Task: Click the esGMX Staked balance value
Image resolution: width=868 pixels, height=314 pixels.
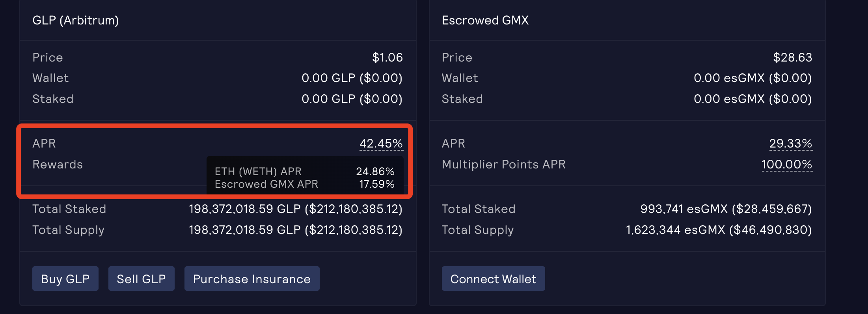Action: pos(753,99)
